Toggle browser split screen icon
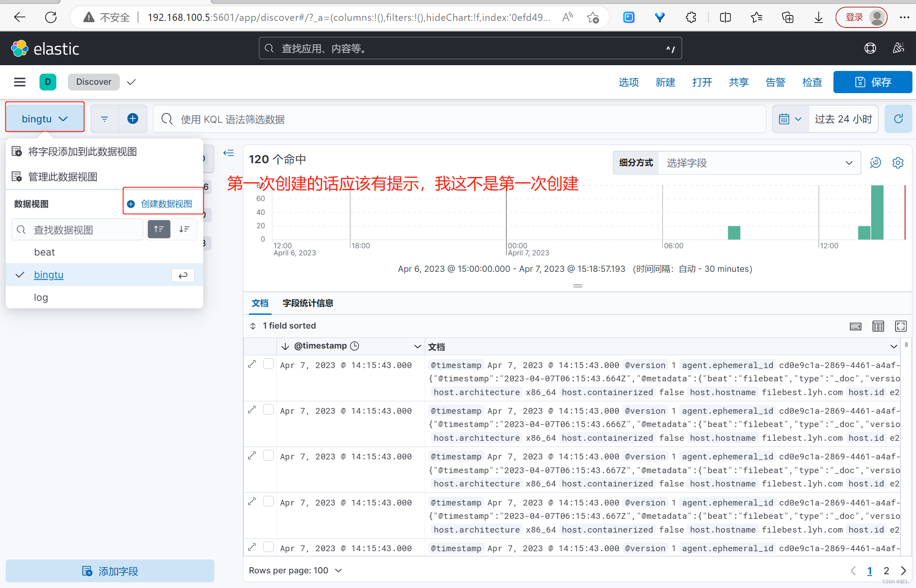Image resolution: width=916 pixels, height=588 pixels. tap(725, 17)
